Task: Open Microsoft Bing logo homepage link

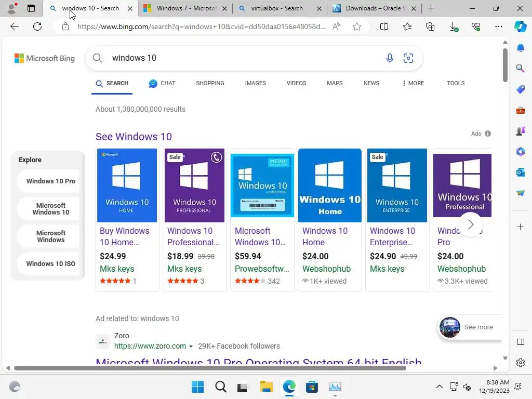Action: [45, 58]
